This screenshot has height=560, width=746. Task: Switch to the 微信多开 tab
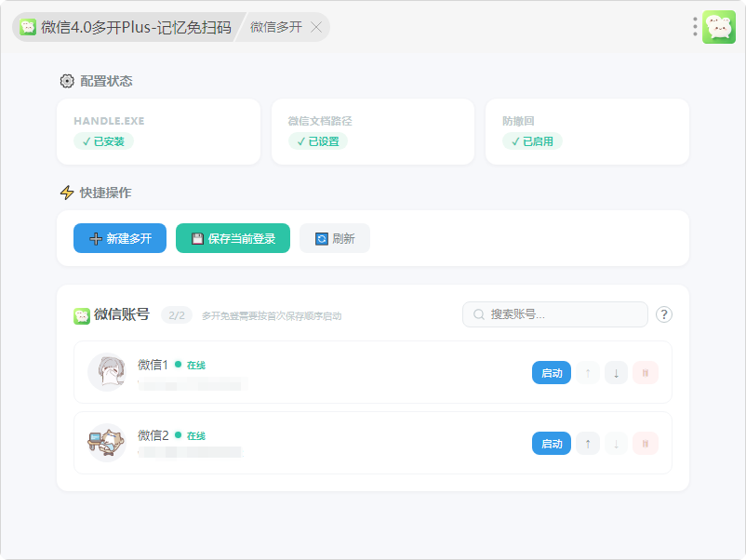(x=276, y=27)
